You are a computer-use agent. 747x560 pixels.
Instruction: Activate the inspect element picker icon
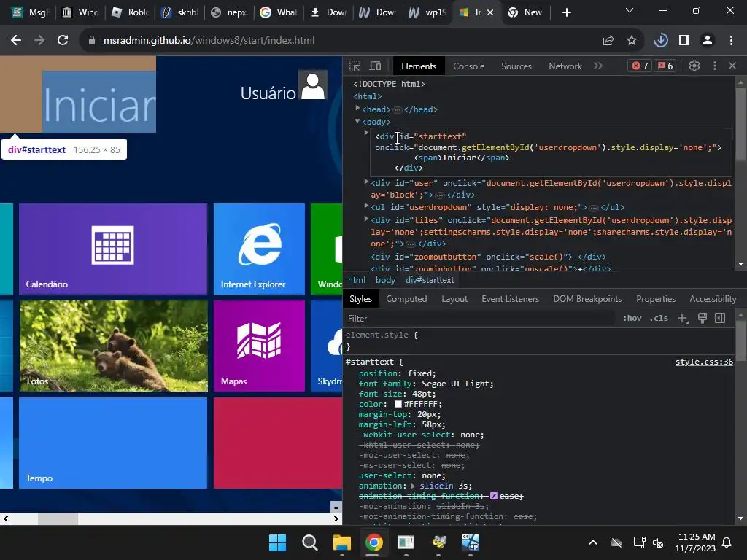355,66
